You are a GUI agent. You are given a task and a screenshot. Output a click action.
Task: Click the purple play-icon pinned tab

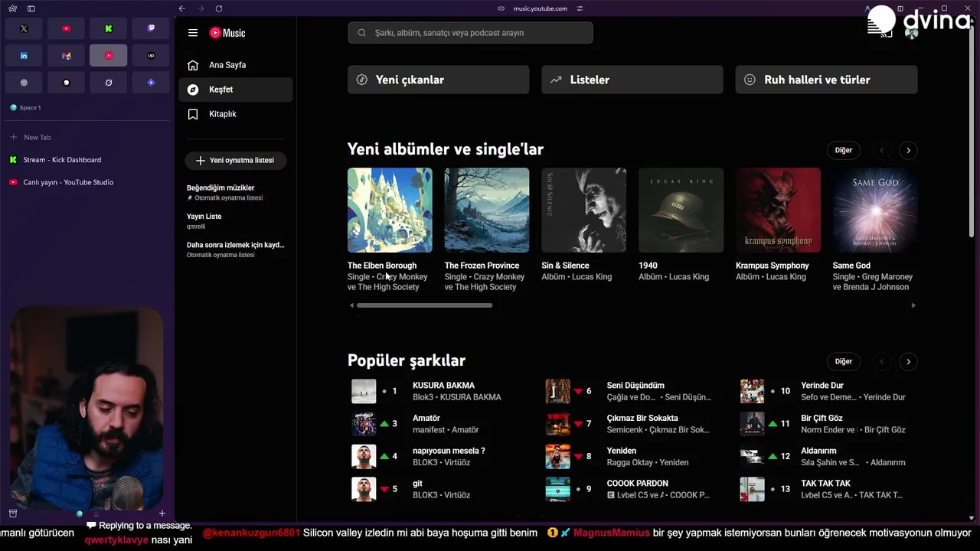tap(151, 83)
